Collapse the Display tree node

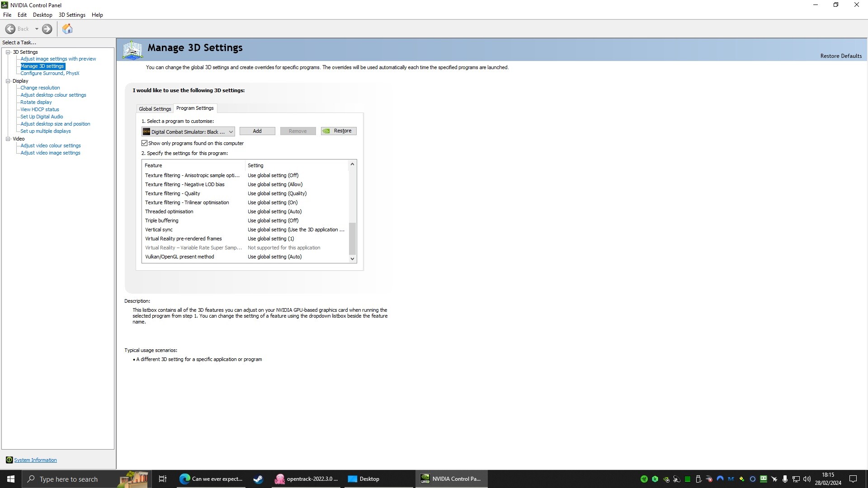click(x=8, y=81)
